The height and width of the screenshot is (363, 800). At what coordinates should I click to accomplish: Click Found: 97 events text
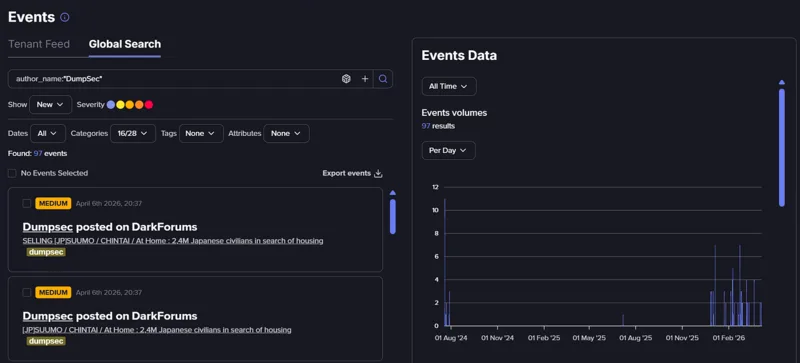(x=37, y=153)
